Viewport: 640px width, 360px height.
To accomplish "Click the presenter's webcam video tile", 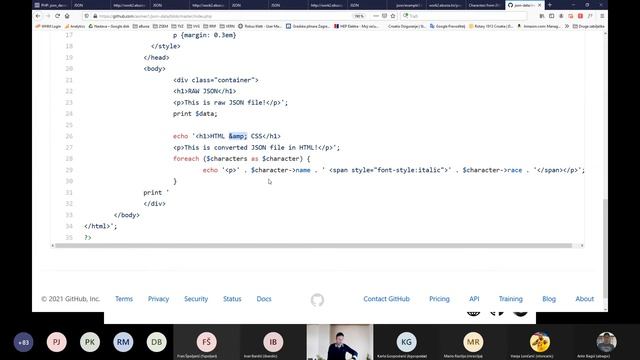I will click(x=340, y=342).
